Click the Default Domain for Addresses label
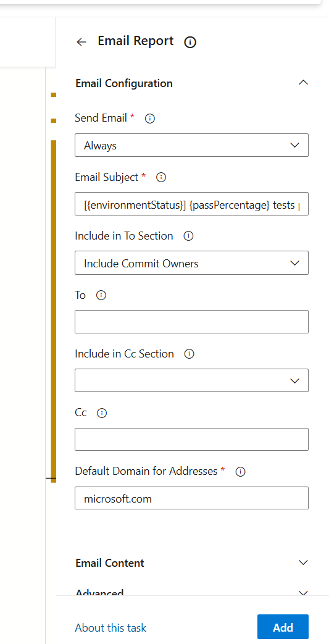 146,472
